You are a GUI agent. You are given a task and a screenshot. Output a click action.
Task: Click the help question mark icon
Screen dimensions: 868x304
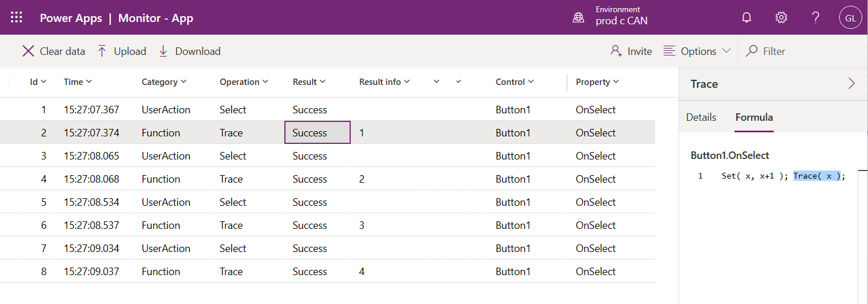coord(815,17)
